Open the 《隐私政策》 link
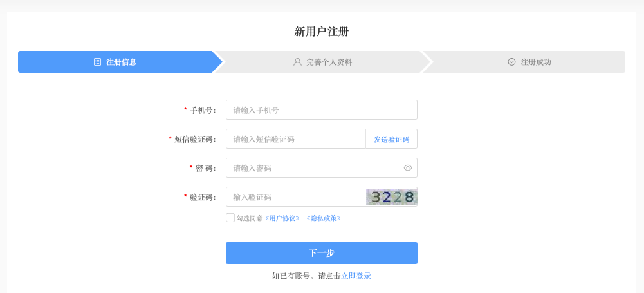 [324, 218]
